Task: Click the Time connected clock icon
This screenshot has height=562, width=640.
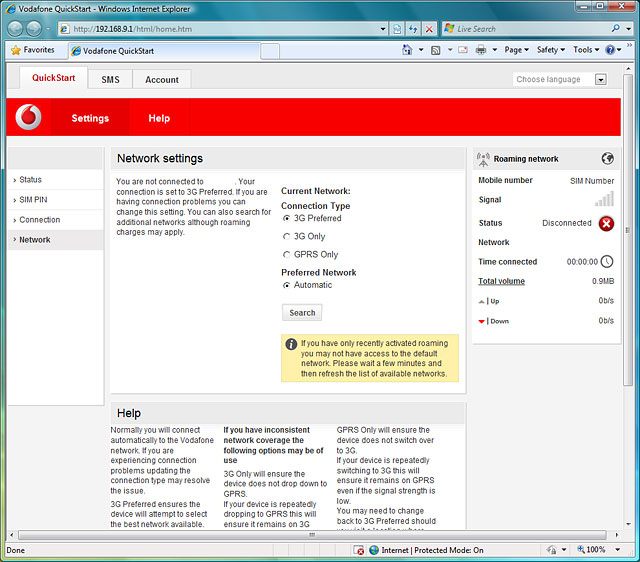Action: pyautogui.click(x=606, y=262)
